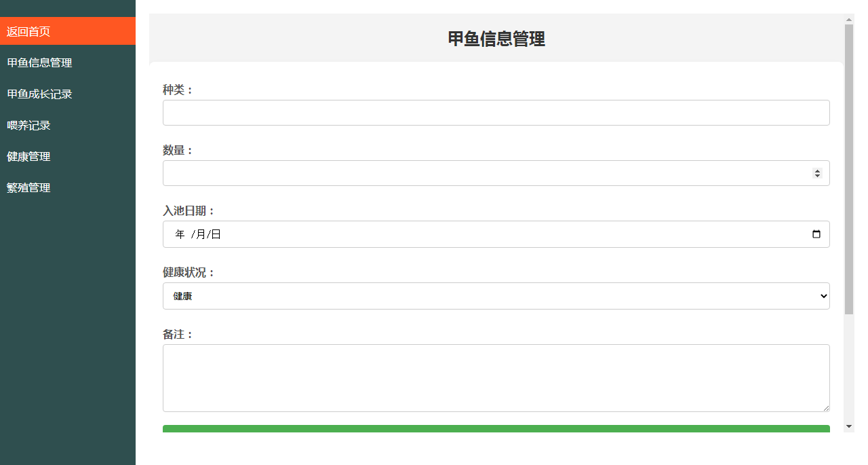
Task: Go to 返回首页 in the sidebar
Action: click(x=68, y=31)
